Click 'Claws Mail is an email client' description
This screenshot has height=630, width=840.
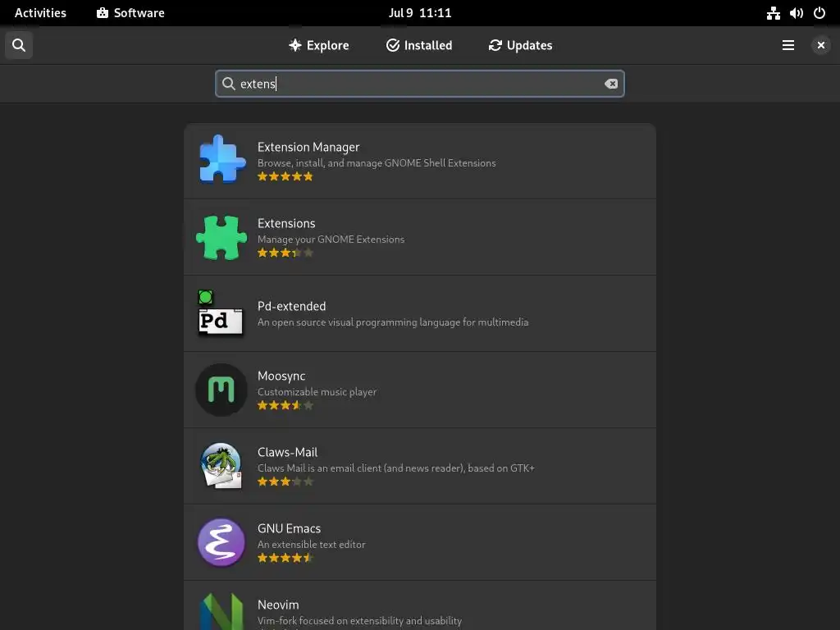[396, 468]
